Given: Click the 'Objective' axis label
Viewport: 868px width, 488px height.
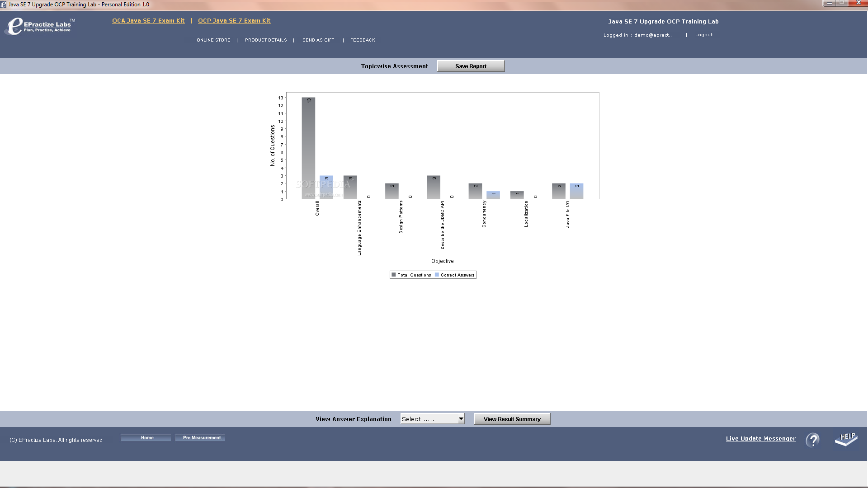Looking at the screenshot, I should pyautogui.click(x=442, y=261).
